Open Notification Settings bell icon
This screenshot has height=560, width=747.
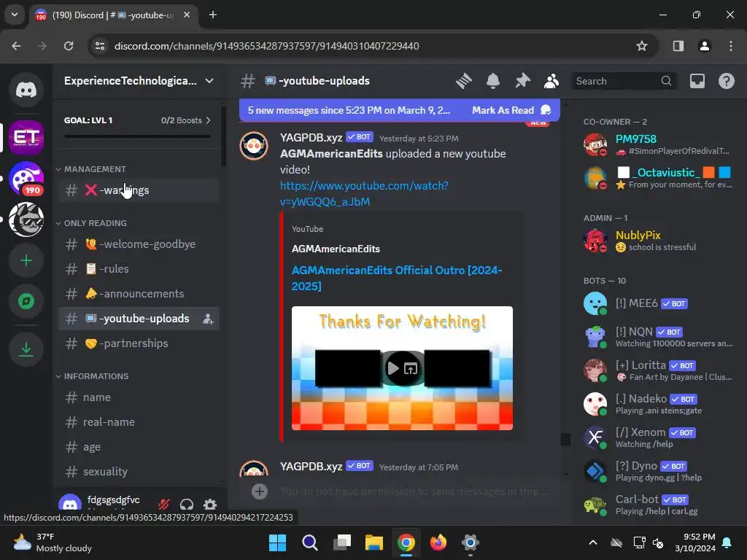(x=493, y=81)
